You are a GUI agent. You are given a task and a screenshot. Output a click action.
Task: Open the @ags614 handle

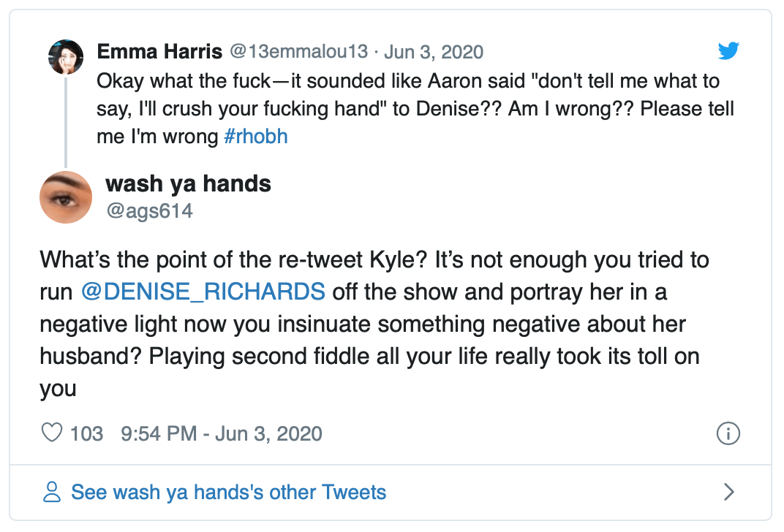pyautogui.click(x=149, y=211)
